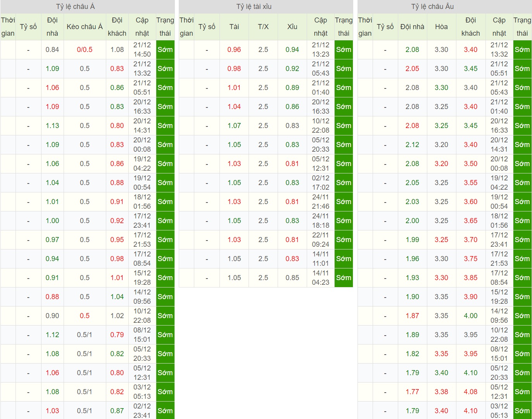Click handicap '0.5/1' in the 08/12 15:01 row
The width and height of the screenshot is (532, 419).
[x=85, y=335]
